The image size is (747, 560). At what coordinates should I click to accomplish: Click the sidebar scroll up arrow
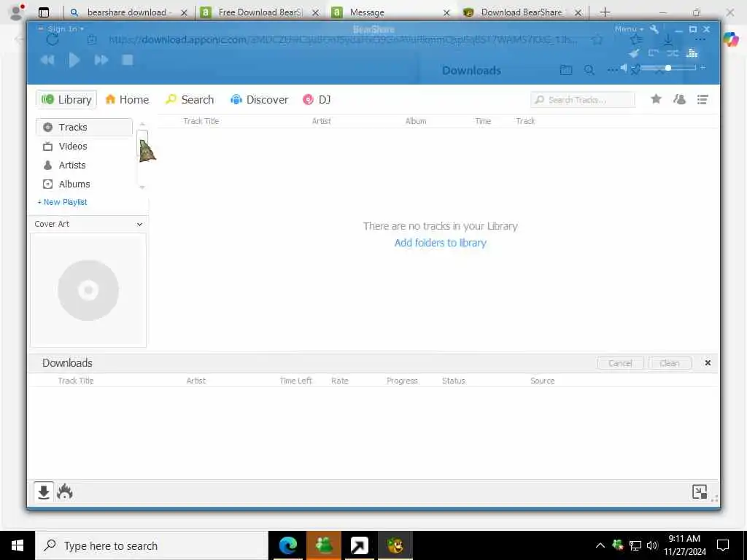tap(142, 124)
